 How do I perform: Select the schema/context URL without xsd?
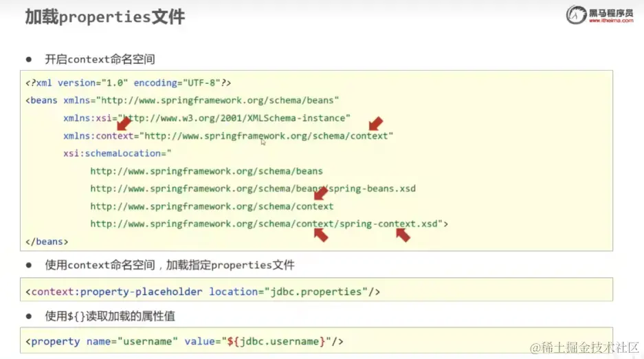[x=212, y=206]
